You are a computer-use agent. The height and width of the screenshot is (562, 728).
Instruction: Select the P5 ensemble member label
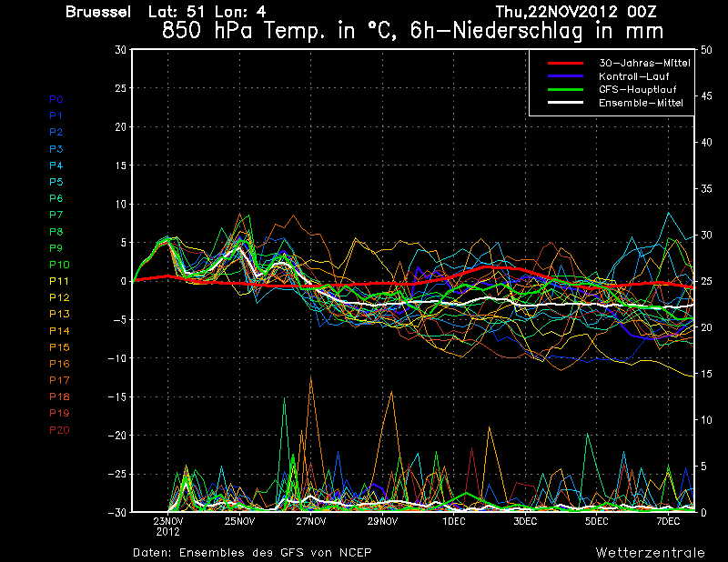[x=56, y=182]
